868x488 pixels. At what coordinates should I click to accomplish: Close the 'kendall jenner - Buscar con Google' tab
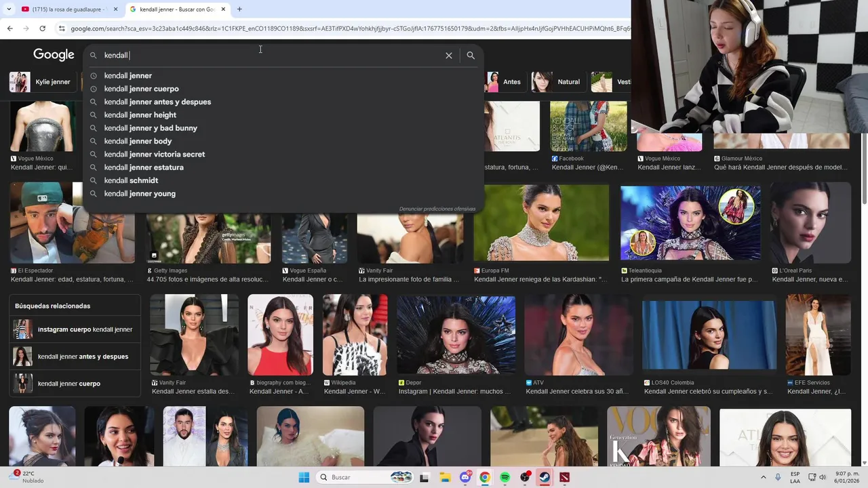224,9
